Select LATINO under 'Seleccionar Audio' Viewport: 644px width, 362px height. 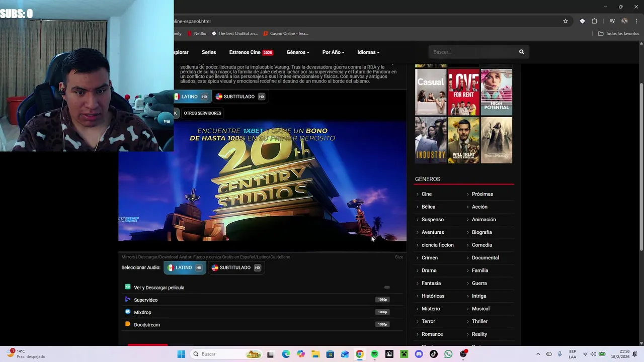coord(185,267)
